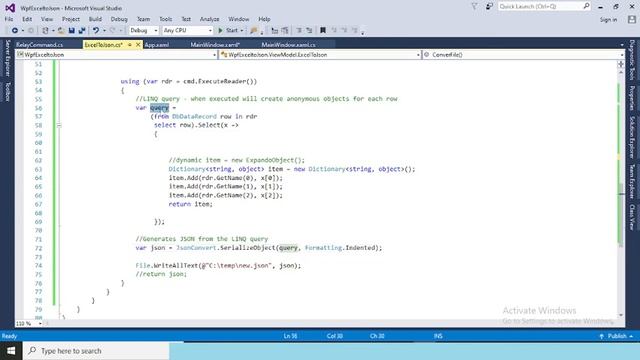The width and height of the screenshot is (640, 360).
Task: Start debugging with the green Start button
Action: tap(228, 30)
